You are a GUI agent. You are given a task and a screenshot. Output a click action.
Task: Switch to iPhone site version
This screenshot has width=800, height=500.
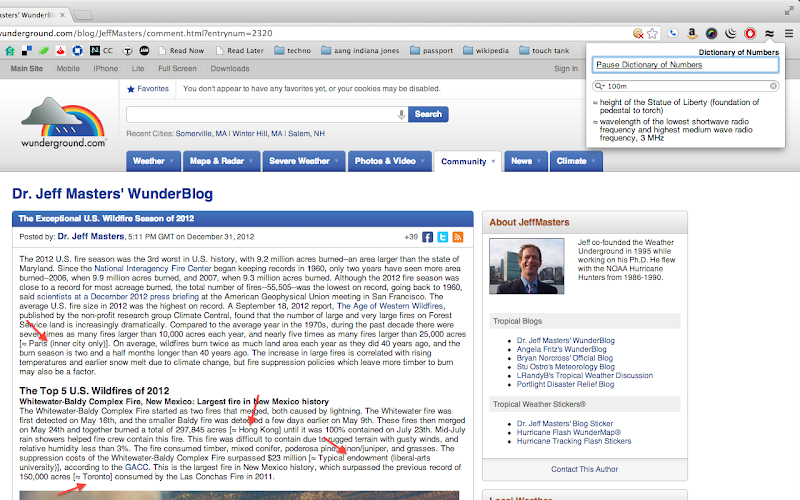coord(106,68)
